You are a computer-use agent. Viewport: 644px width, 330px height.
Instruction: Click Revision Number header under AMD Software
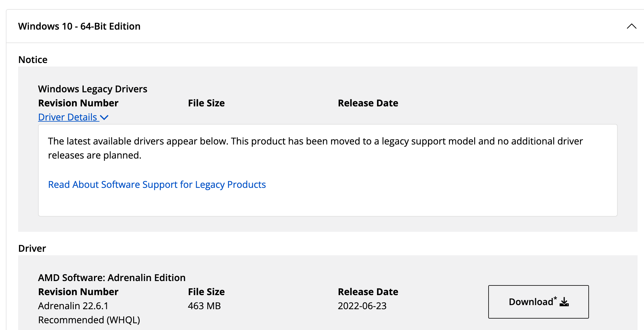(78, 292)
